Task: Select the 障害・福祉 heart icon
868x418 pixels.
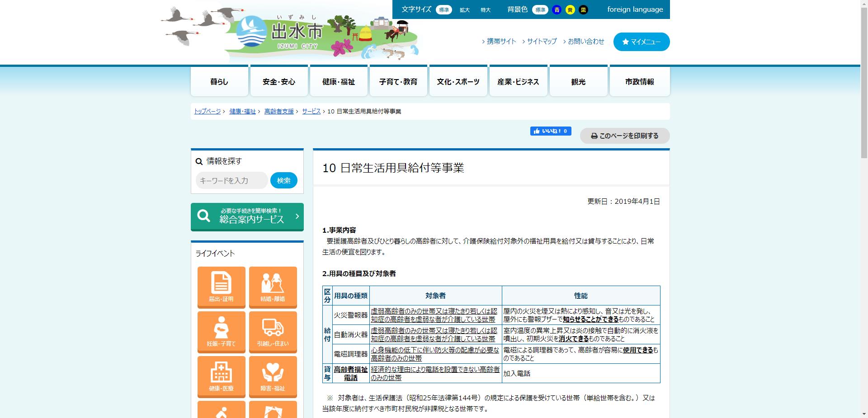Action: pos(273,377)
